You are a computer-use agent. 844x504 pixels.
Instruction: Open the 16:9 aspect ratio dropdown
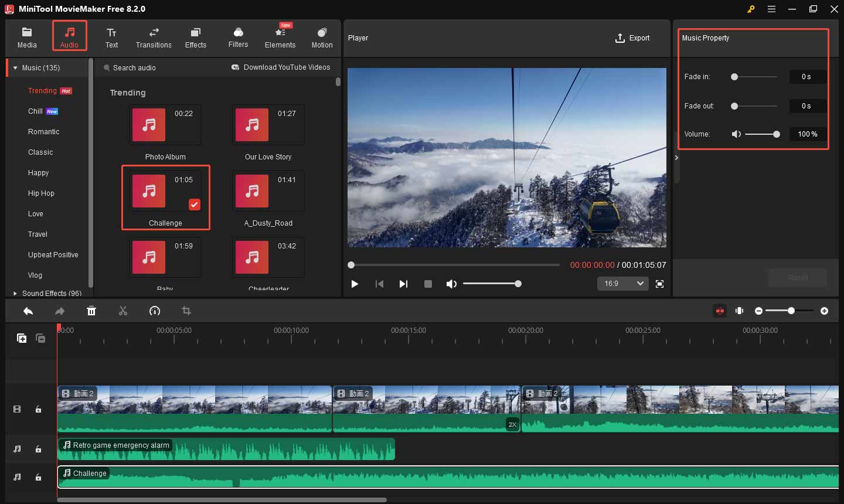coord(623,284)
